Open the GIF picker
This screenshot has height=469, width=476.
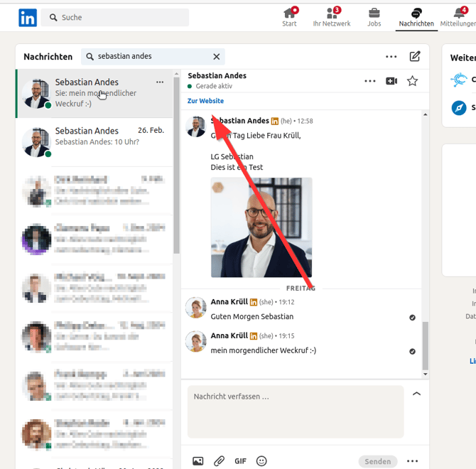[x=240, y=461]
